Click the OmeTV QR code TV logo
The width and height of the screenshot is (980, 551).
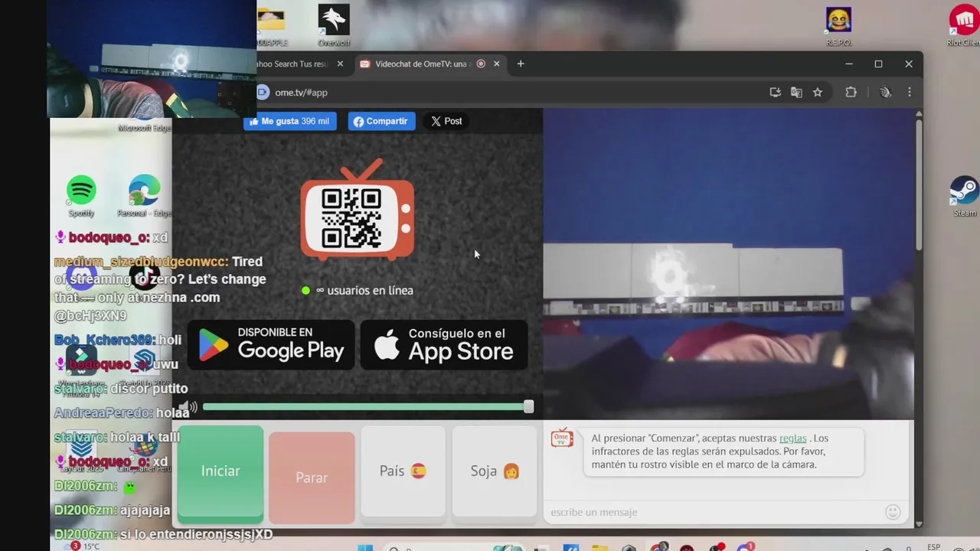[358, 210]
